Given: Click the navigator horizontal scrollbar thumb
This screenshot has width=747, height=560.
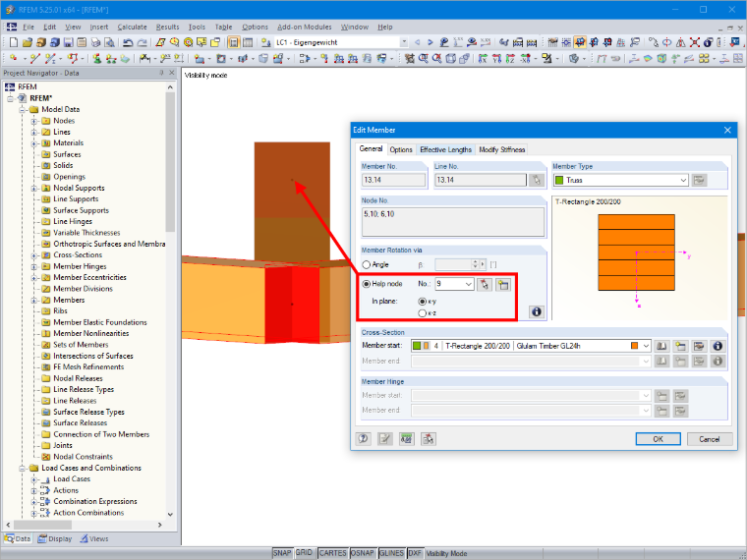Looking at the screenshot, I should point(43,525).
